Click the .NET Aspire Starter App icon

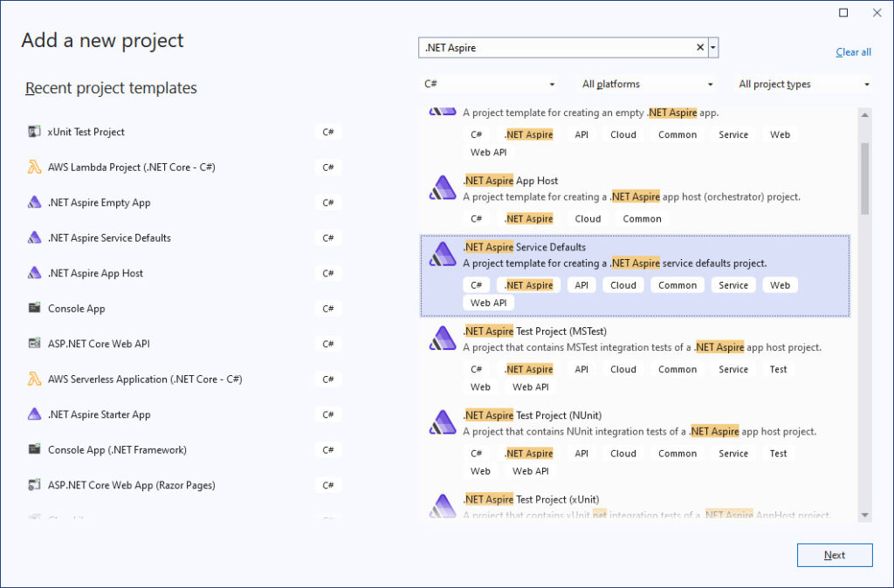pyautogui.click(x=34, y=414)
